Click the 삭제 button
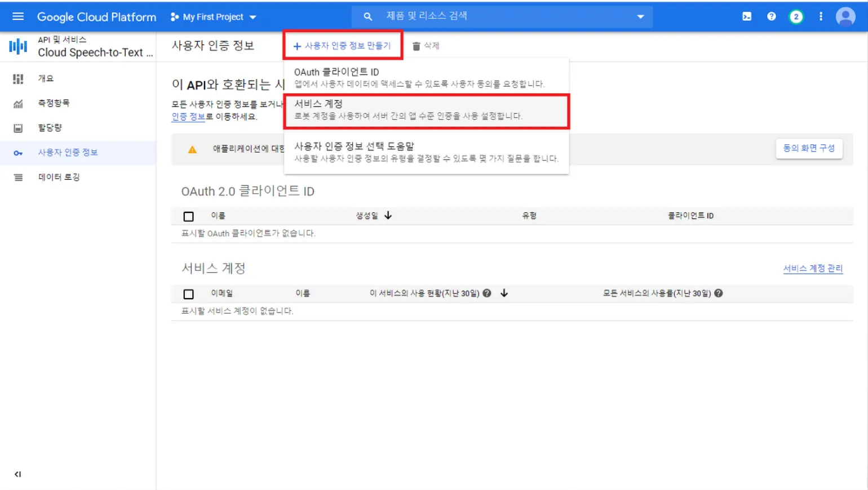Image resolution: width=868 pixels, height=490 pixels. click(x=426, y=46)
